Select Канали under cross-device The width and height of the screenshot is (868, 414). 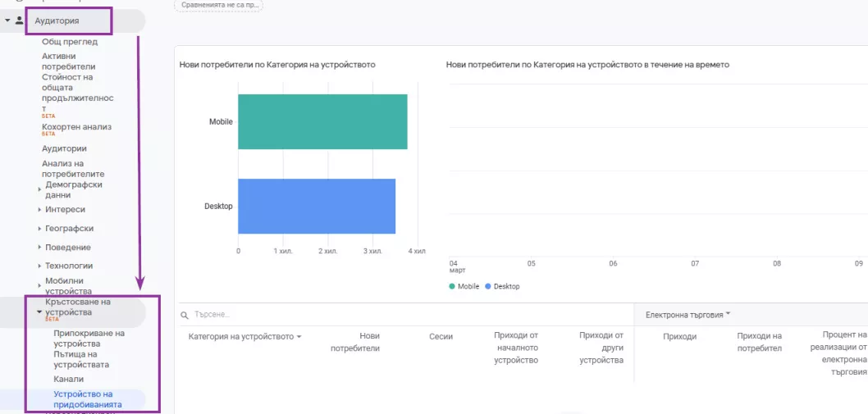click(x=69, y=379)
